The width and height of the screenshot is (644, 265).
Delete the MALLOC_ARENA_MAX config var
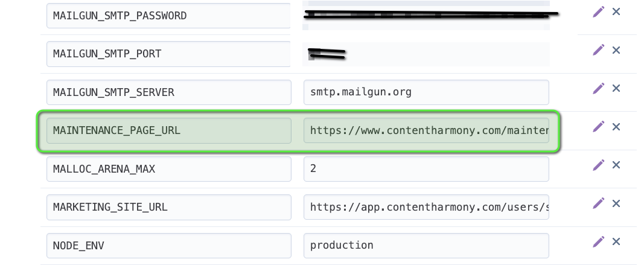[x=616, y=165]
